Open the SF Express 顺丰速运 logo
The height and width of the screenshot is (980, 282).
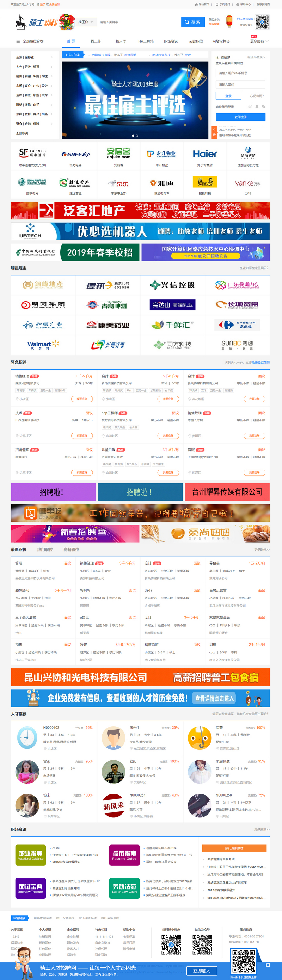pos(32,153)
